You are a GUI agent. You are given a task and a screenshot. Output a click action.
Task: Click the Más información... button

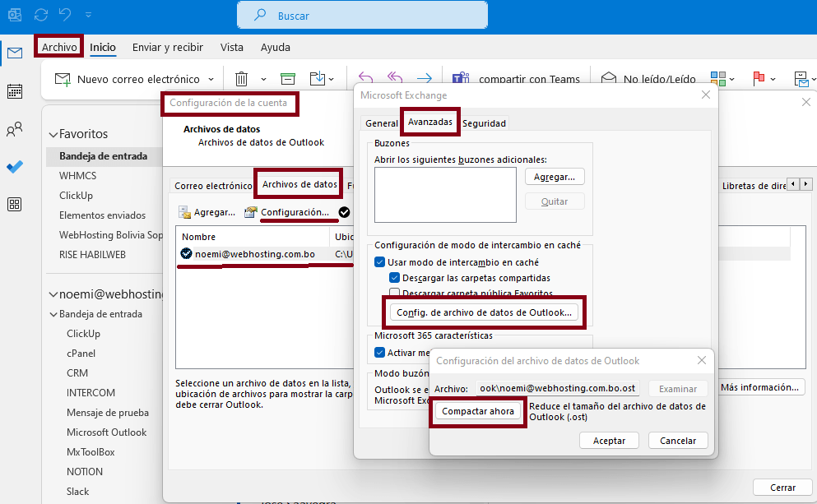(759, 387)
